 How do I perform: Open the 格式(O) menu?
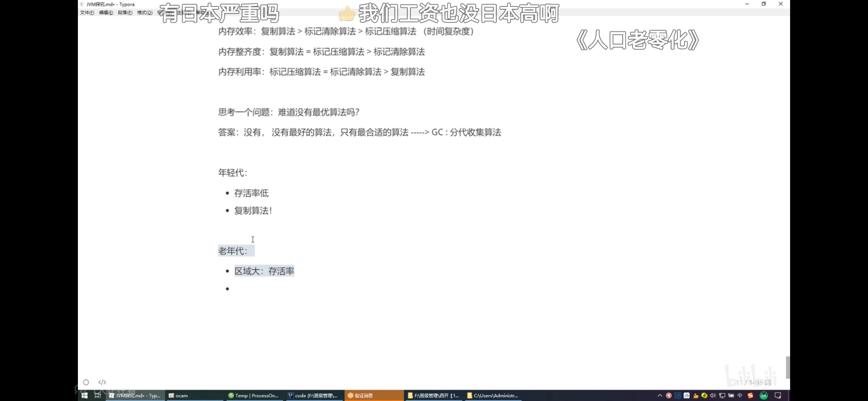coord(145,13)
